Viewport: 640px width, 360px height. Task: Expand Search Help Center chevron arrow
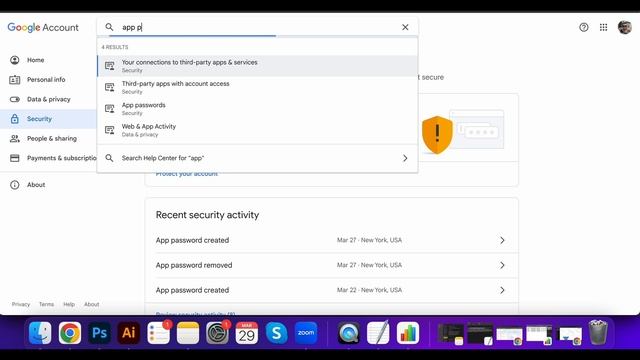tap(405, 158)
